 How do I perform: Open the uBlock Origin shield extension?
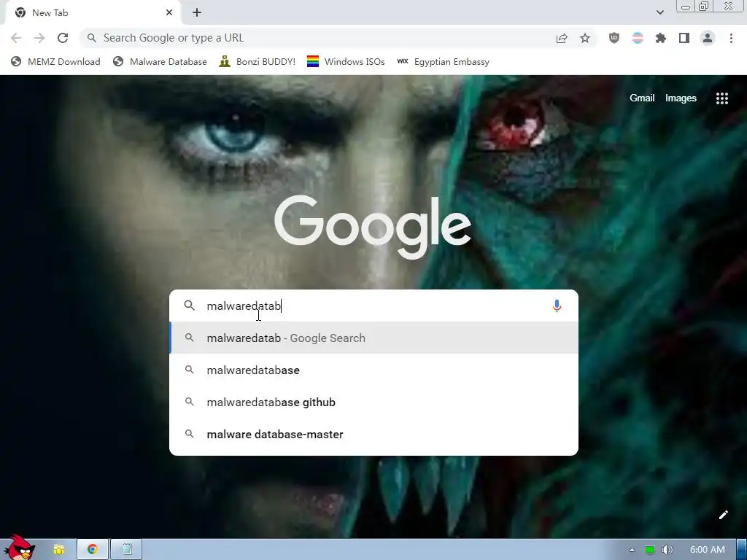coord(614,38)
